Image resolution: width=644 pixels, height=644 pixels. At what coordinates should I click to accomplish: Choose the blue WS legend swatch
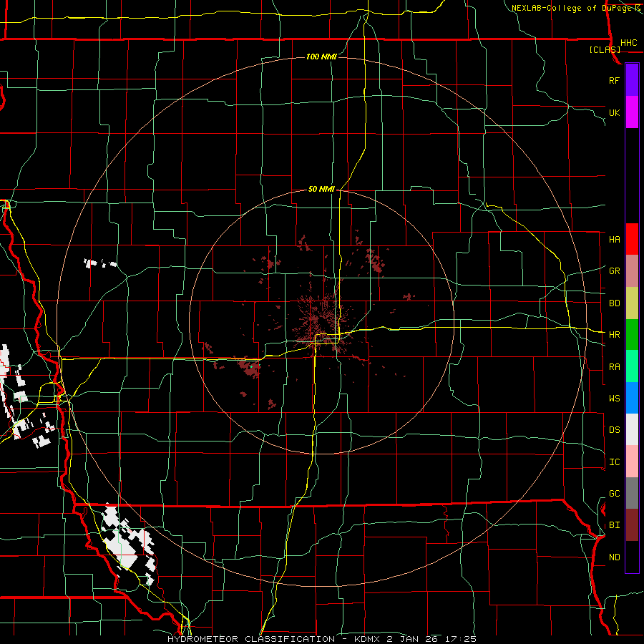[x=632, y=398]
